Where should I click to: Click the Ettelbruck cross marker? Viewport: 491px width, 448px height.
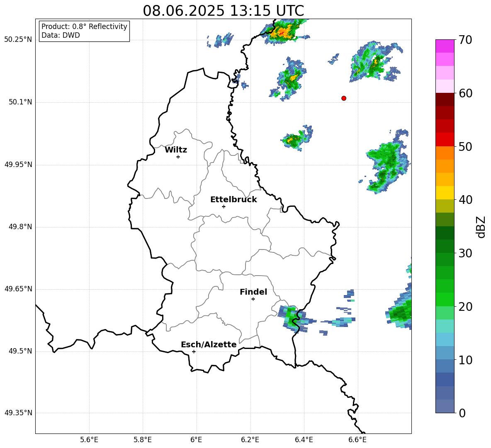coord(224,206)
